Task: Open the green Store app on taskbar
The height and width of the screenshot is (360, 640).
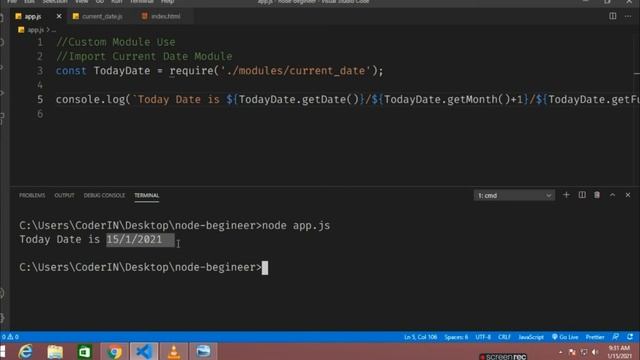Action: [84, 351]
